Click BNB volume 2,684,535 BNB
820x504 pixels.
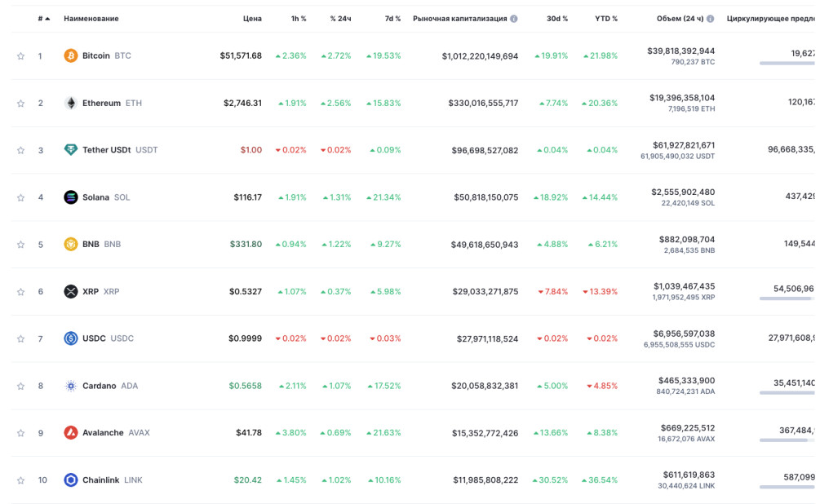tap(689, 250)
